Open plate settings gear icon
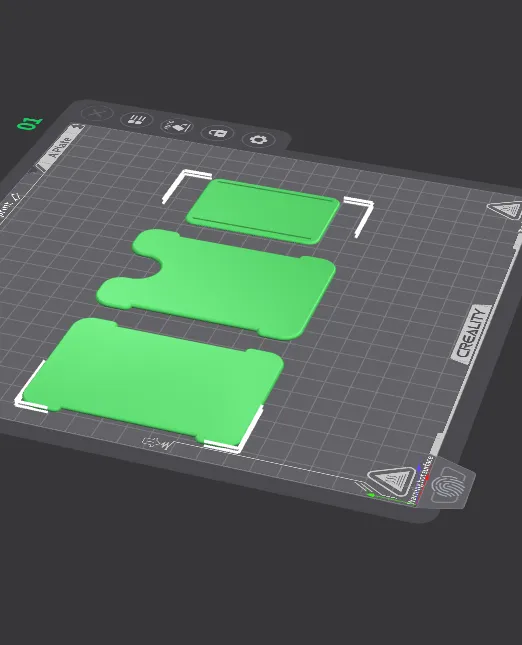The width and height of the screenshot is (522, 645). point(258,139)
